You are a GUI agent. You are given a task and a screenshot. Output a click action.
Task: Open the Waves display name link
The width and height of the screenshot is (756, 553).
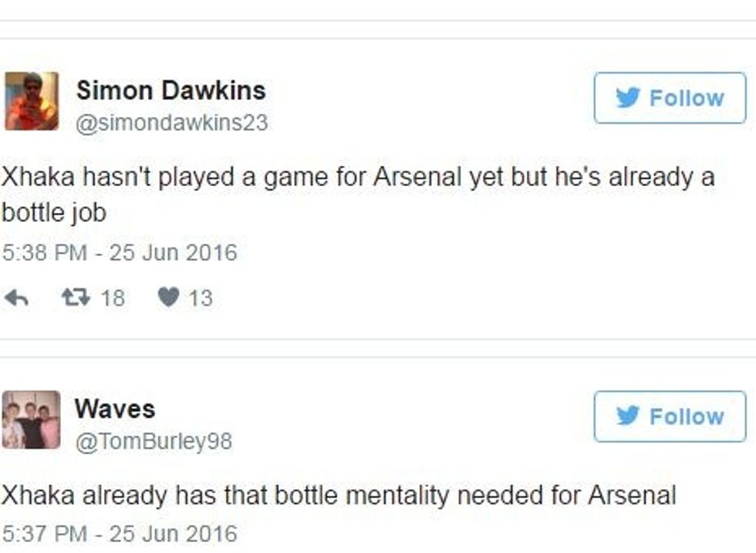pyautogui.click(x=115, y=409)
